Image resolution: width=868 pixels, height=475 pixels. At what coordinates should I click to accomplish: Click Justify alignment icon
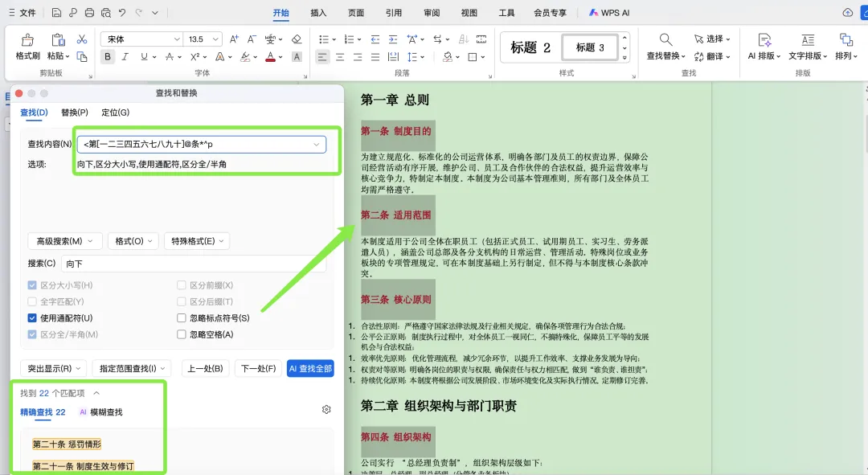coord(375,57)
